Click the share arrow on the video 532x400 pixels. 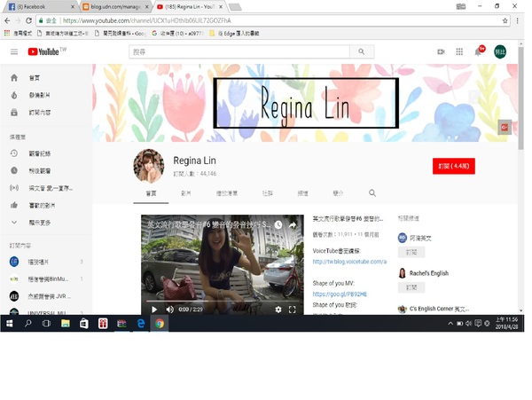coord(292,226)
